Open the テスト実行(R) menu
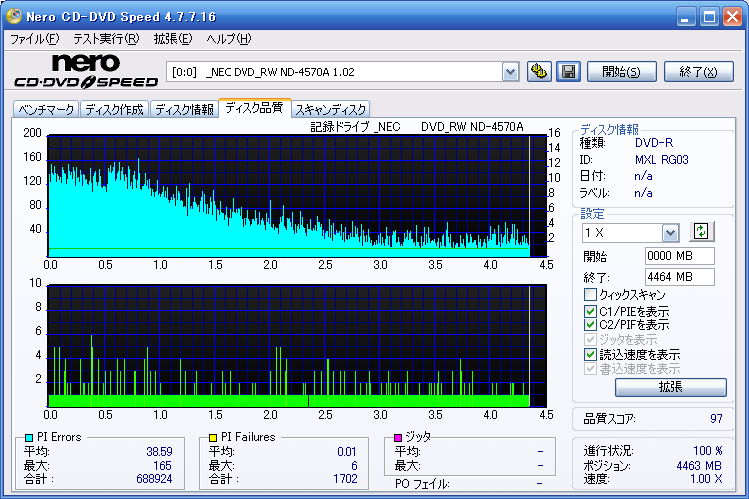The height and width of the screenshot is (499, 749). coord(106,39)
